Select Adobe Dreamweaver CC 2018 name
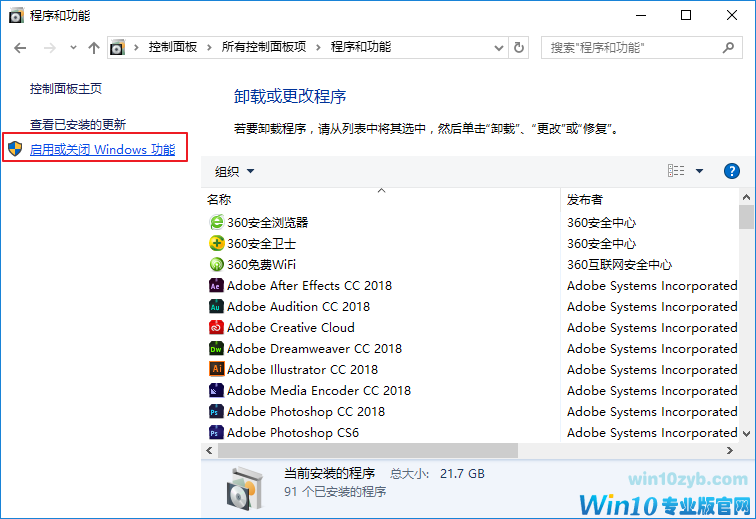The height and width of the screenshot is (519, 756). 314,348
